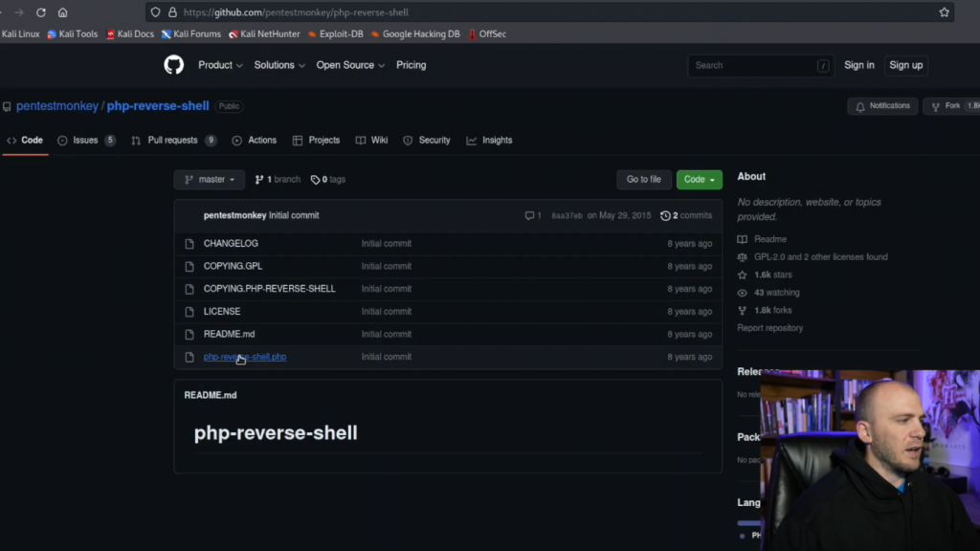This screenshot has width=980, height=551.
Task: Bookmark page with star icon
Action: (944, 12)
